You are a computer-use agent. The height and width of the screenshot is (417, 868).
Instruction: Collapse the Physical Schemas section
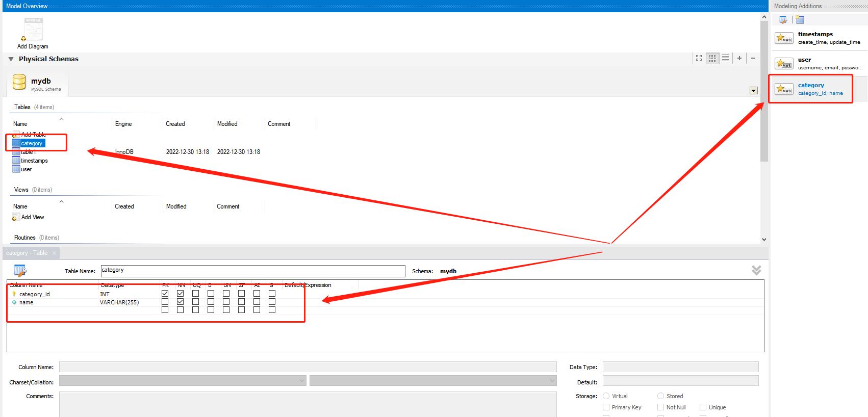click(x=11, y=59)
